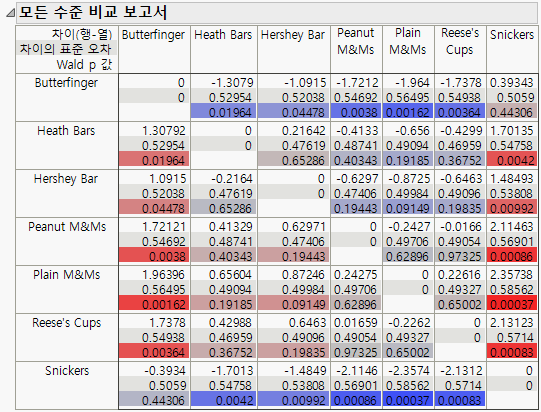The height and width of the screenshot is (412, 541).
Task: Click the difference value 2.35738
Action: 512,275
